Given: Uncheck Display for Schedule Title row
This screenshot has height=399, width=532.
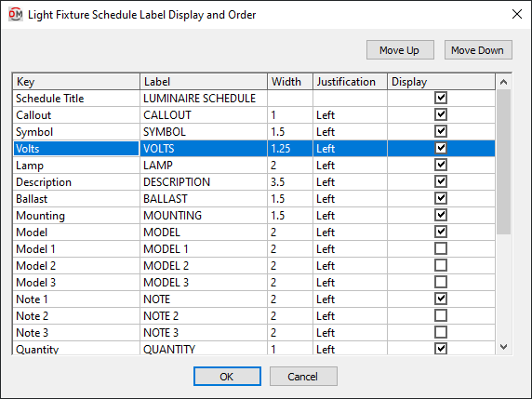Looking at the screenshot, I should pyautogui.click(x=441, y=98).
